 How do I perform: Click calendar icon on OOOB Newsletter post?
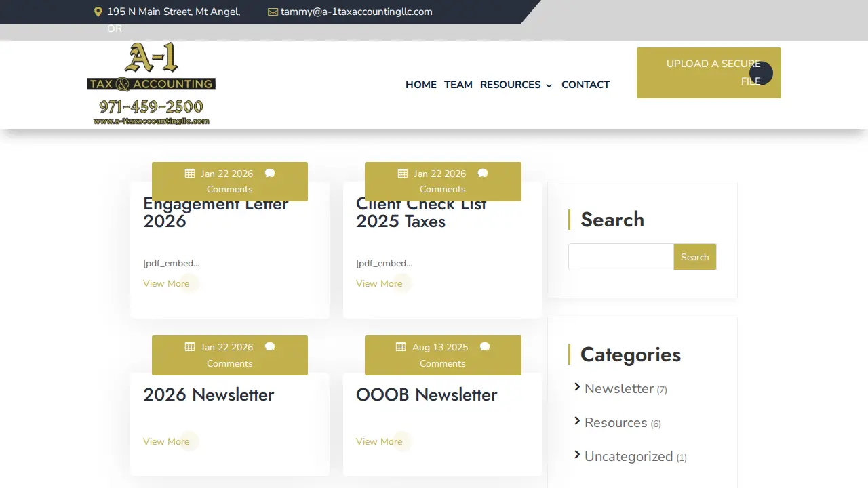(401, 347)
